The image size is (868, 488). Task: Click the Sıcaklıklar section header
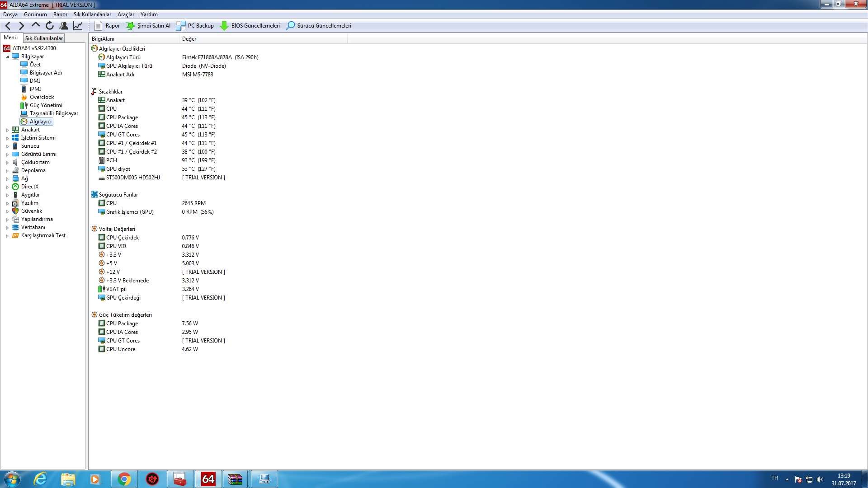coord(110,92)
